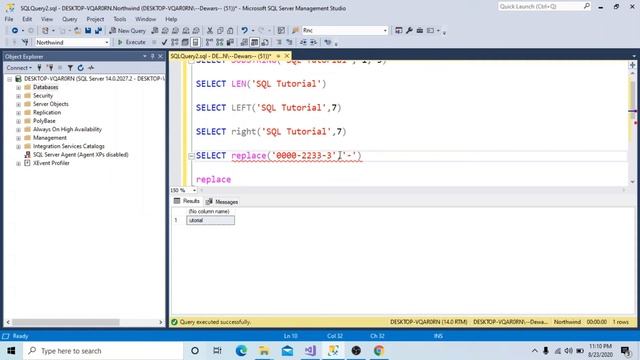Screen dimensions: 640x360
Task: Click the Display Estimated Execution Plan icon
Action: [x=175, y=42]
